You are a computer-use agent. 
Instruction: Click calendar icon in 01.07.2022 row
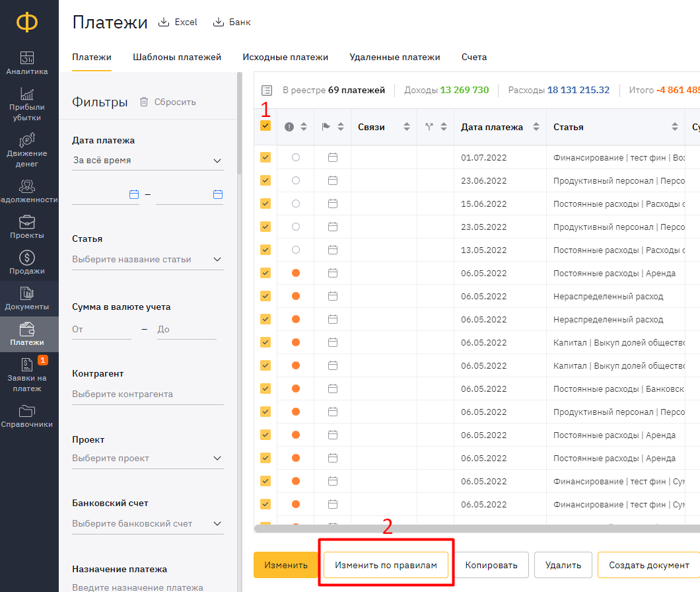click(x=333, y=157)
